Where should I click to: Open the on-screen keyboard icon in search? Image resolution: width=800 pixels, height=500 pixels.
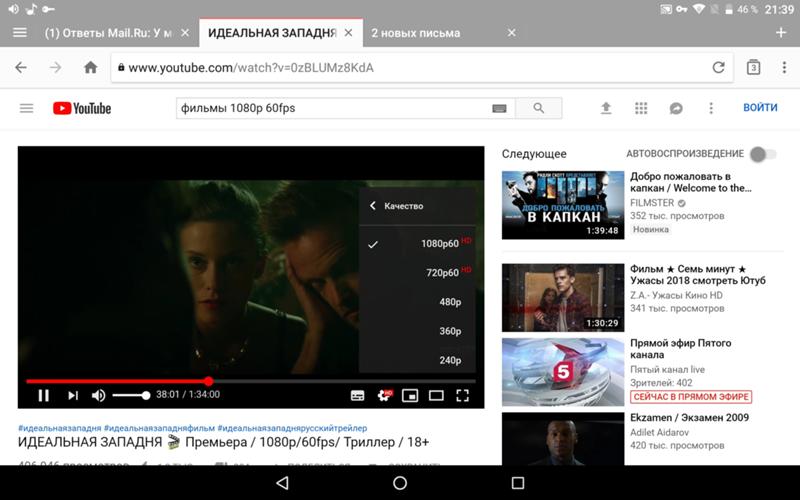(x=499, y=108)
